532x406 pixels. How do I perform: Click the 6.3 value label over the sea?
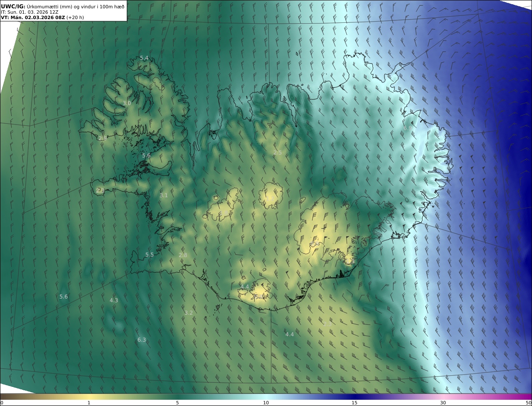point(142,340)
